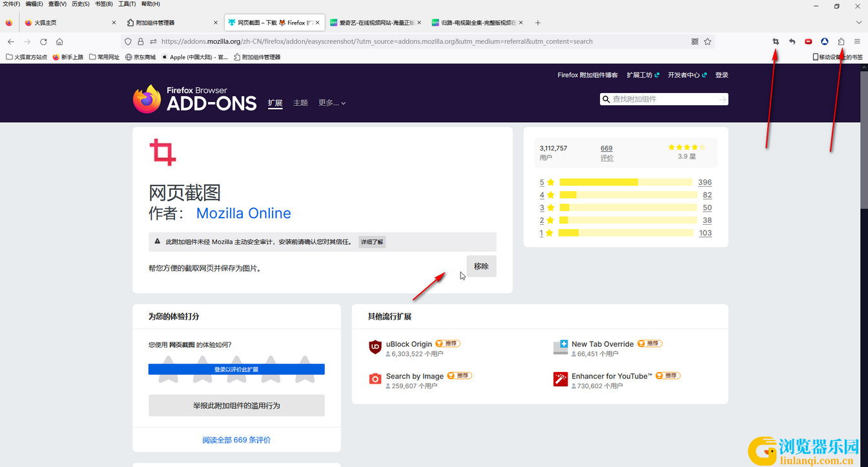868x467 pixels.
Task: Go to the home page icon
Action: click(x=59, y=41)
